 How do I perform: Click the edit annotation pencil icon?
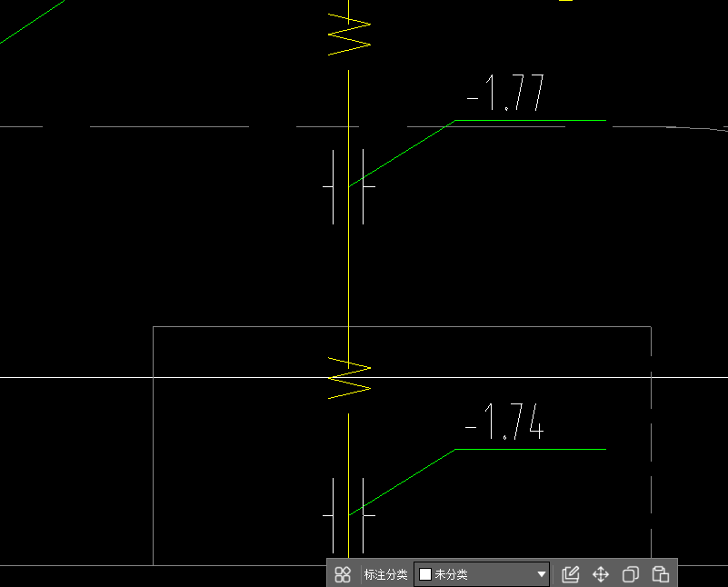click(571, 574)
